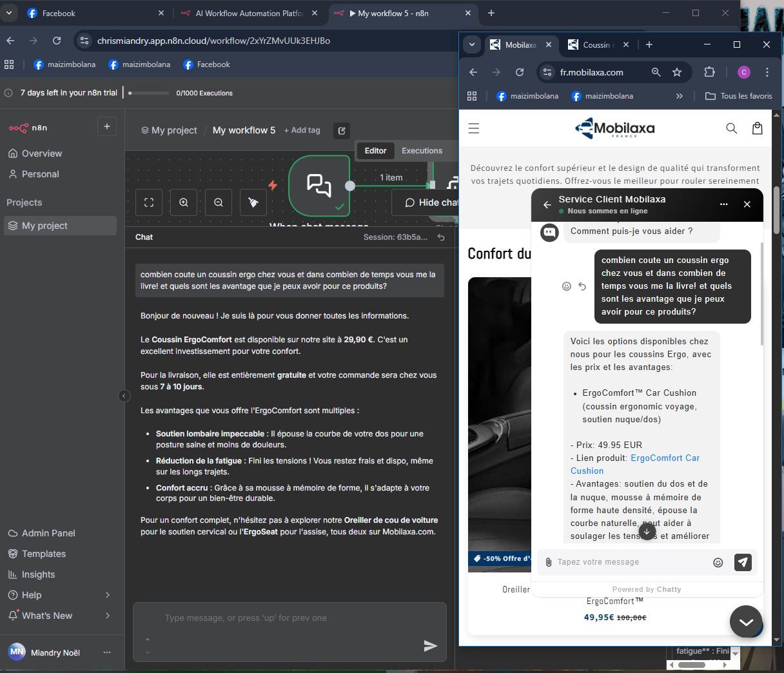
Task: Click the Add tag button
Action: (x=302, y=130)
